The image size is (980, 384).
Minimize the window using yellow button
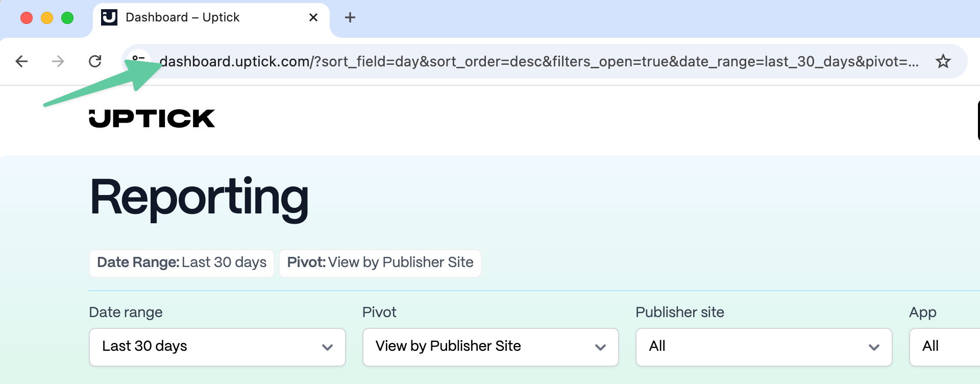(47, 18)
